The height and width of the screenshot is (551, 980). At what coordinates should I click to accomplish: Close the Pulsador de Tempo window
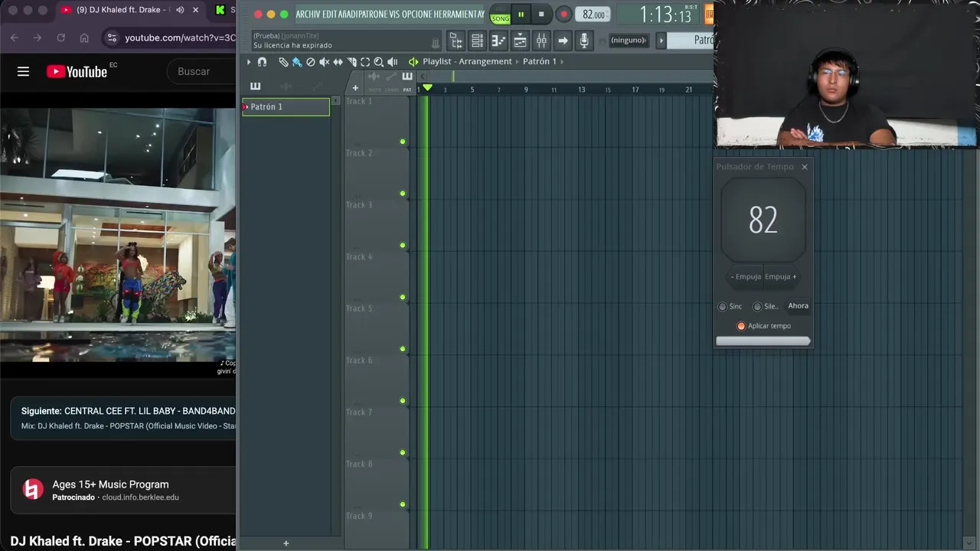click(x=804, y=167)
